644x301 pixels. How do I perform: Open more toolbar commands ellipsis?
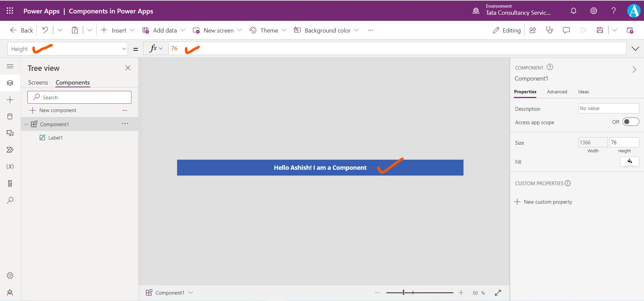pos(370,30)
